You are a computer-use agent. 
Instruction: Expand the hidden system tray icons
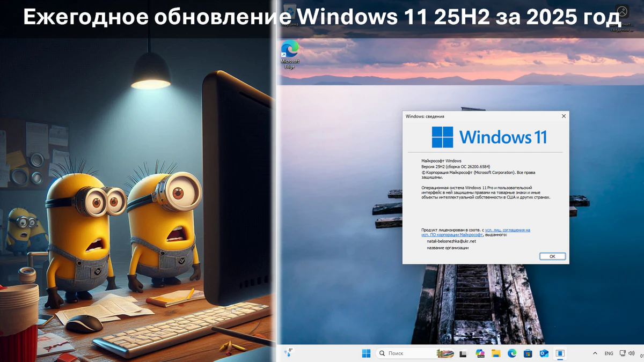[x=595, y=353]
